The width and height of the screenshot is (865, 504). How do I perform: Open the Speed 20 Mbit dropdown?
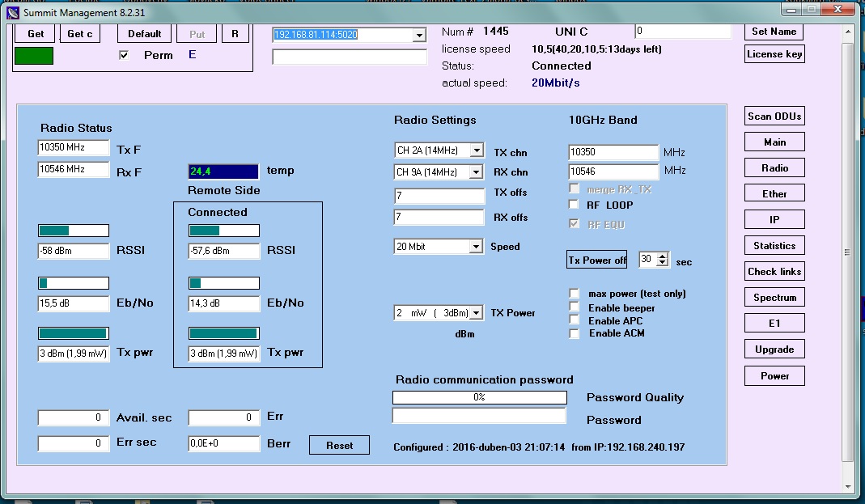point(476,247)
